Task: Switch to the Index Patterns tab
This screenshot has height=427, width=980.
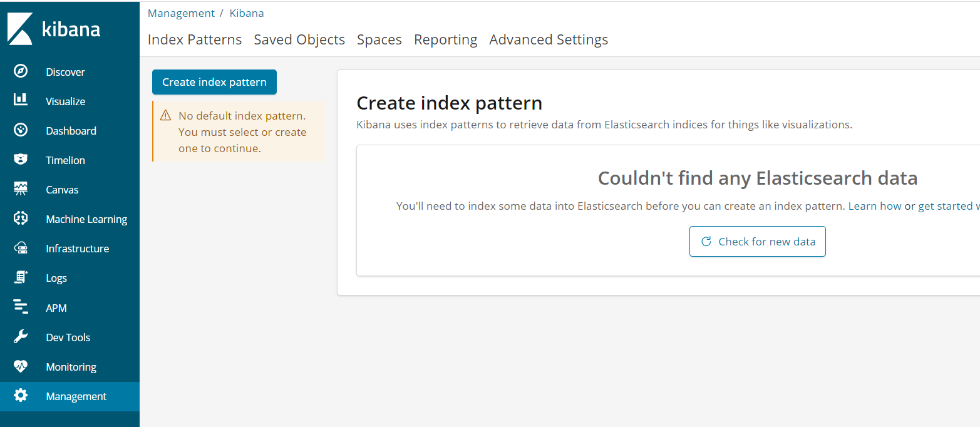Action: pos(195,39)
